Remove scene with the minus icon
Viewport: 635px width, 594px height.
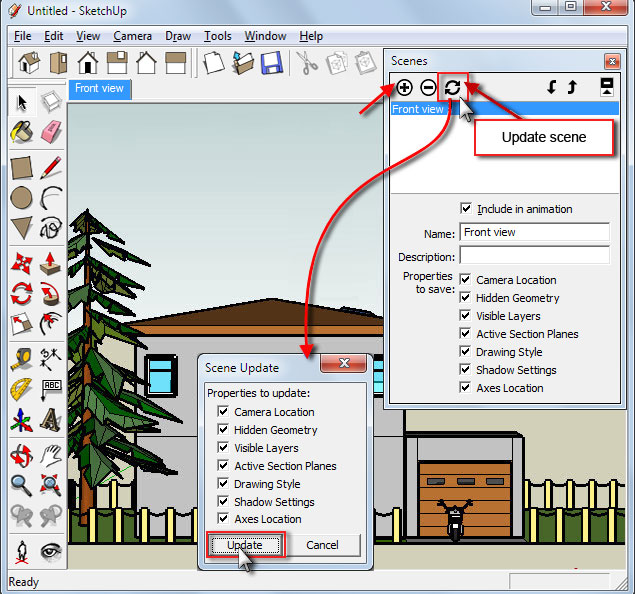pyautogui.click(x=428, y=87)
